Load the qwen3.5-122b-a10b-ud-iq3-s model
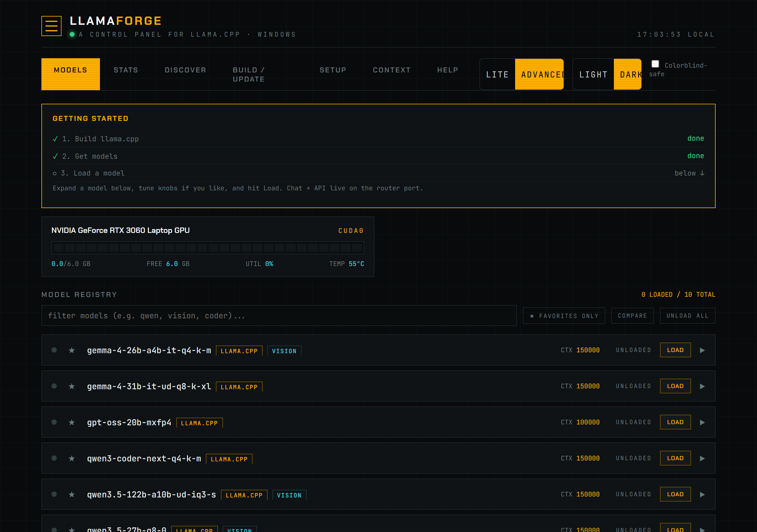757x532 pixels. coord(675,494)
